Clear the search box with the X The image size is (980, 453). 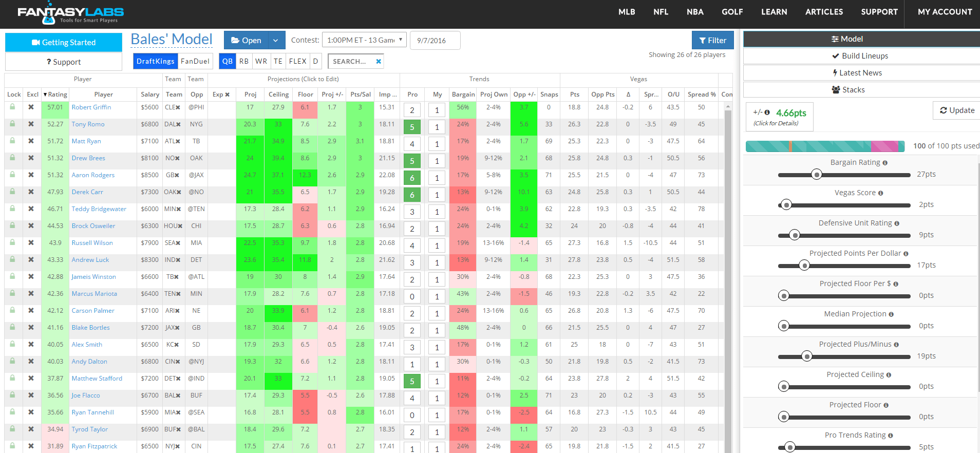tap(379, 61)
